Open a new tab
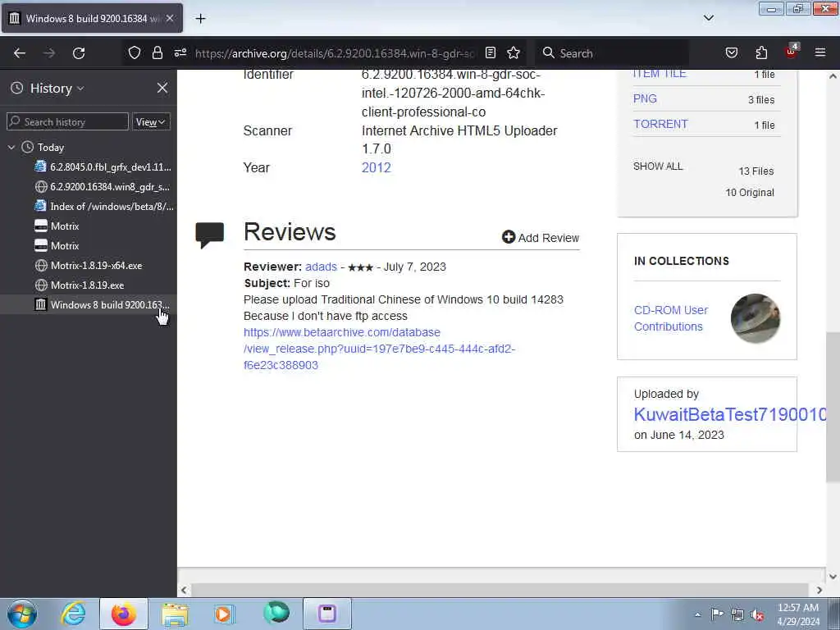The image size is (840, 630). point(200,18)
